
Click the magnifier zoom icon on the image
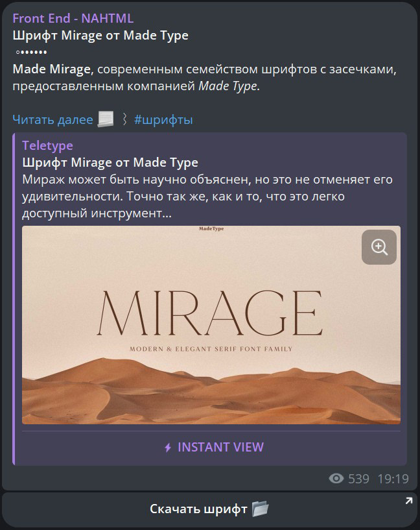(x=379, y=247)
